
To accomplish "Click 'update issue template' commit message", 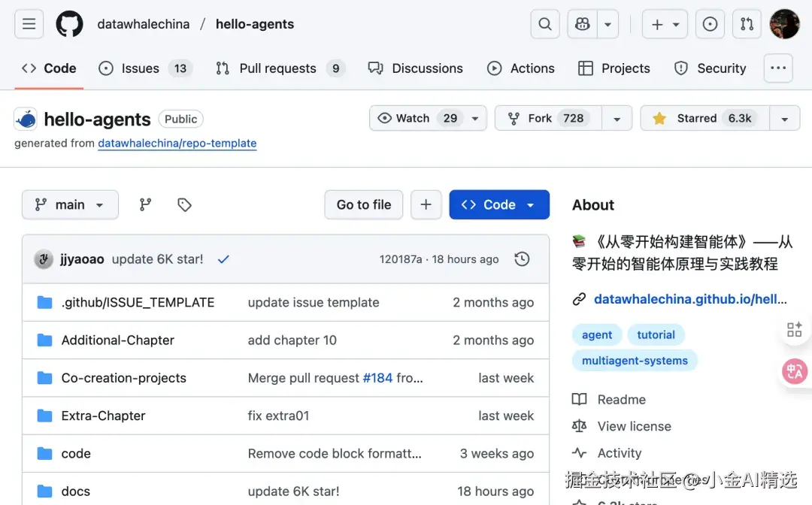I will [314, 302].
